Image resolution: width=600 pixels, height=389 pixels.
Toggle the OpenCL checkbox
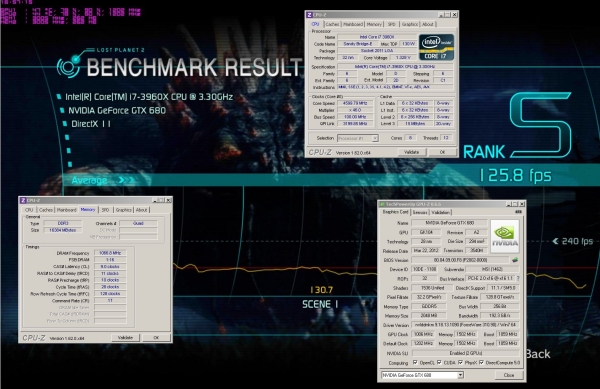tap(415, 363)
